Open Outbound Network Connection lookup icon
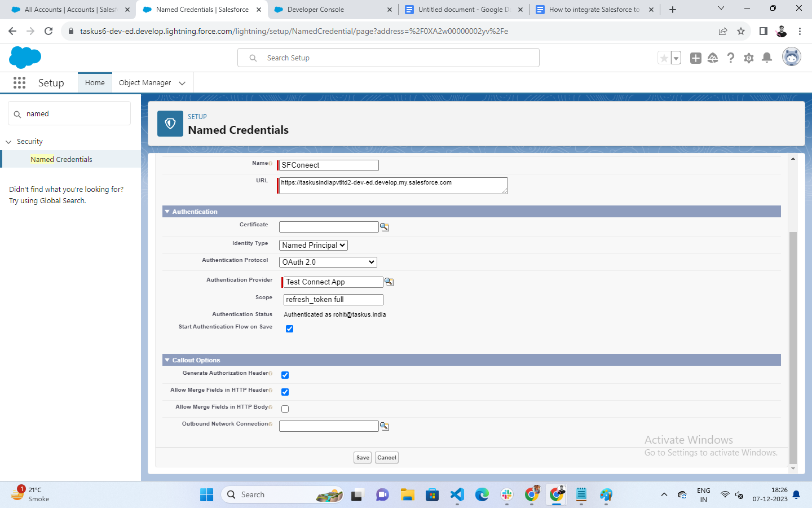 tap(385, 426)
